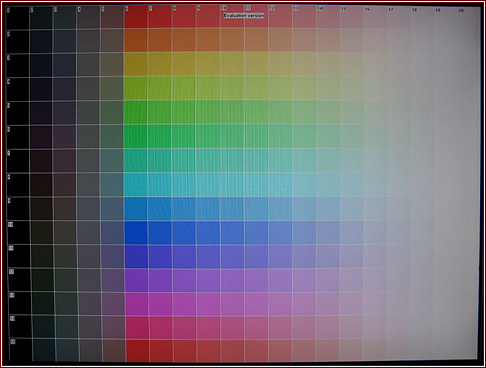
Task: Choose the saturated red swatch in top row under column 6
Action: click(136, 17)
